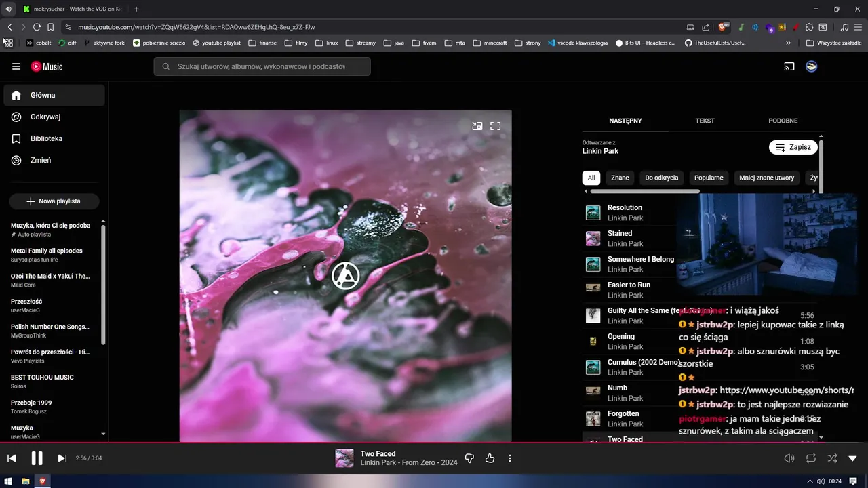Skip to the previous track
The image size is (868, 488).
12,459
